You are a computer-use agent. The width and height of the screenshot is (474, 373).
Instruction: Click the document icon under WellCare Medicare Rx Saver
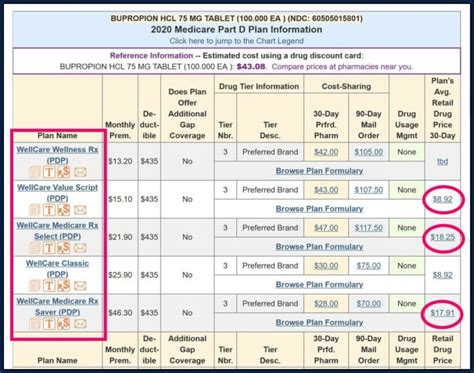pyautogui.click(x=34, y=323)
